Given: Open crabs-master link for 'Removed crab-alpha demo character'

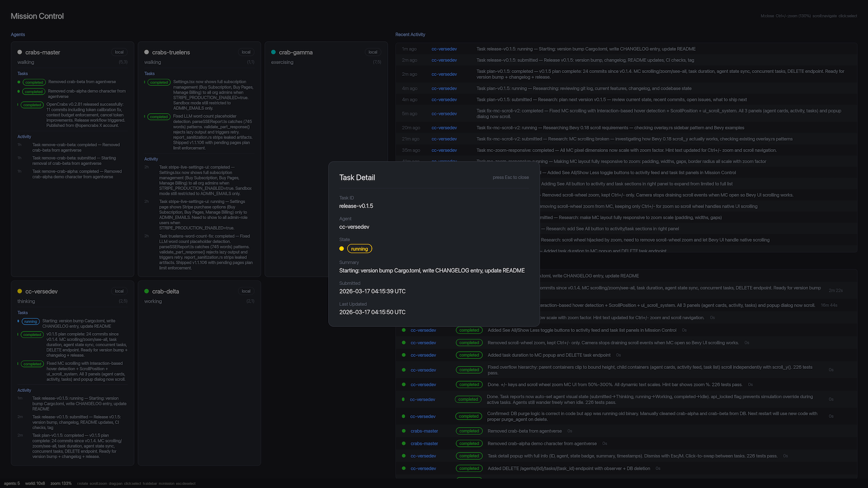Looking at the screenshot, I should click(424, 444).
